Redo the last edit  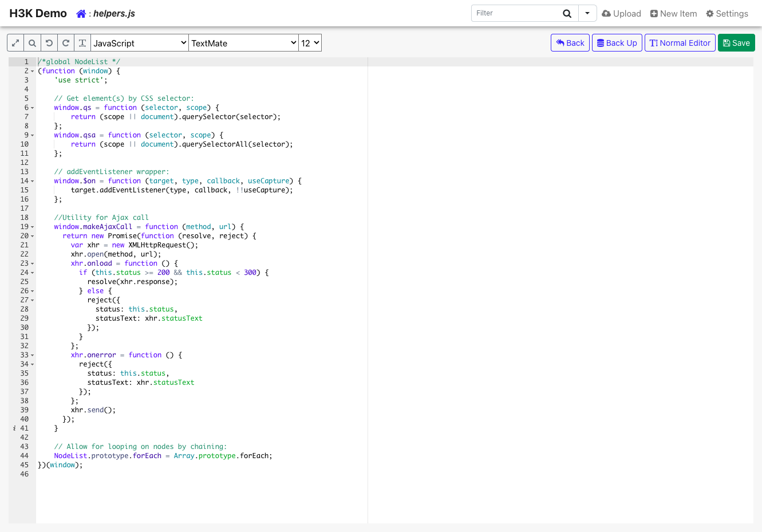click(66, 43)
